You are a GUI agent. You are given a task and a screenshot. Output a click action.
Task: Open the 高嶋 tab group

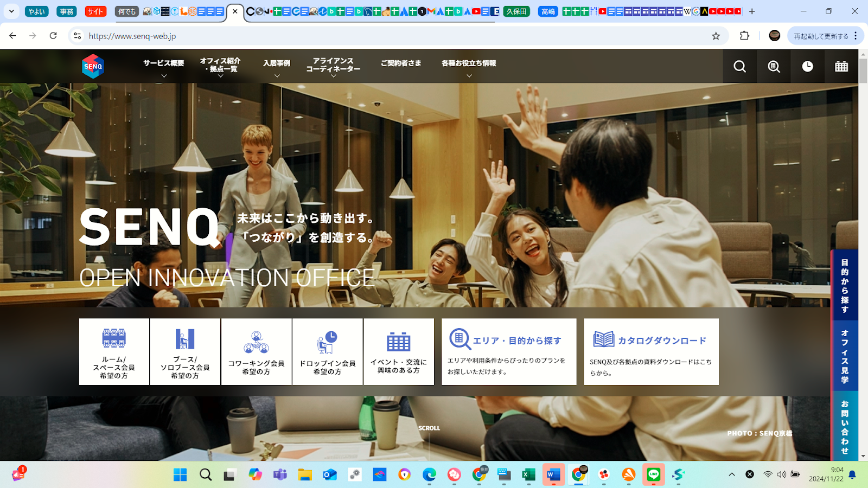548,11
